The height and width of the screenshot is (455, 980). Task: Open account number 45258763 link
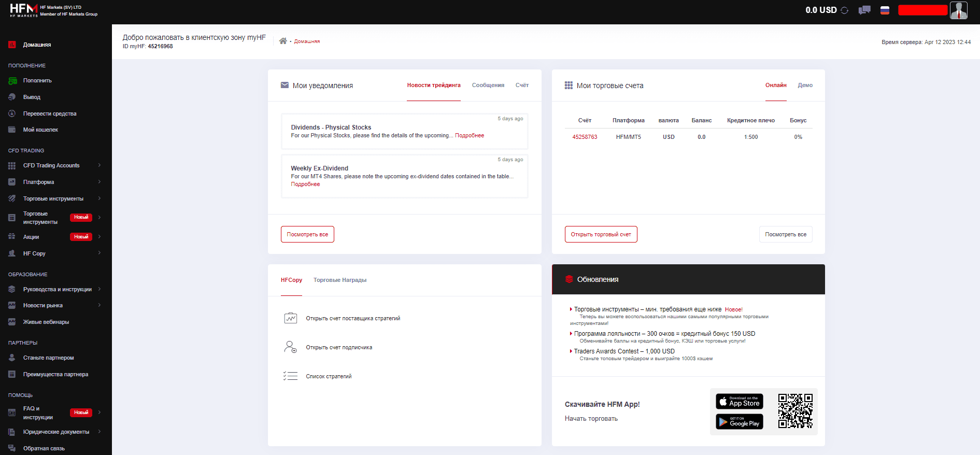(x=585, y=137)
